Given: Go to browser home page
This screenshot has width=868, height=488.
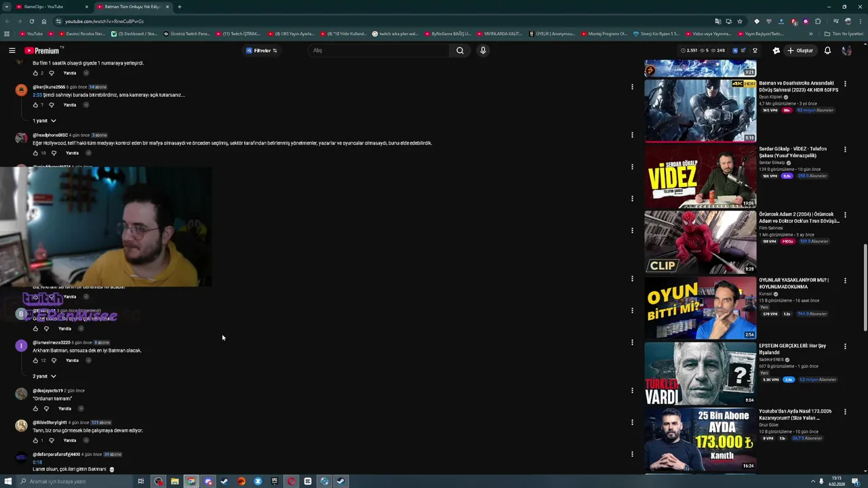Looking at the screenshot, I should pos(44,21).
